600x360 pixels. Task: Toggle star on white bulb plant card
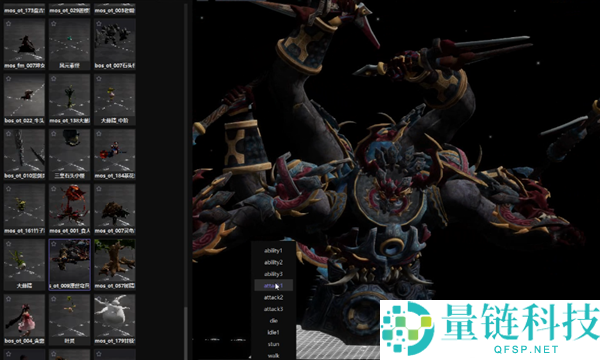click(8, 244)
